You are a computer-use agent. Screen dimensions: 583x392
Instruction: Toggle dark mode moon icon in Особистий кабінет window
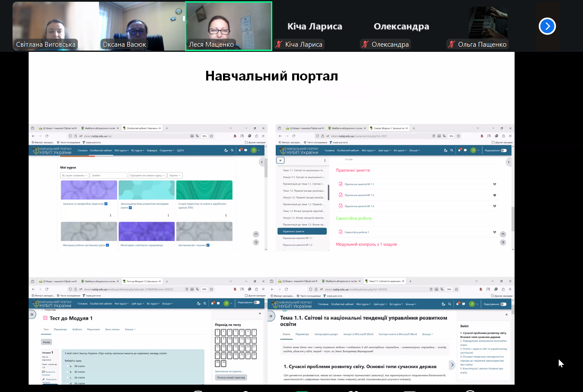226,150
